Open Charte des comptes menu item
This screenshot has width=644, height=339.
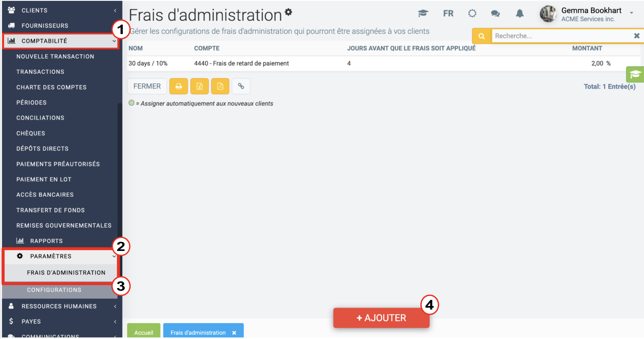coord(51,87)
